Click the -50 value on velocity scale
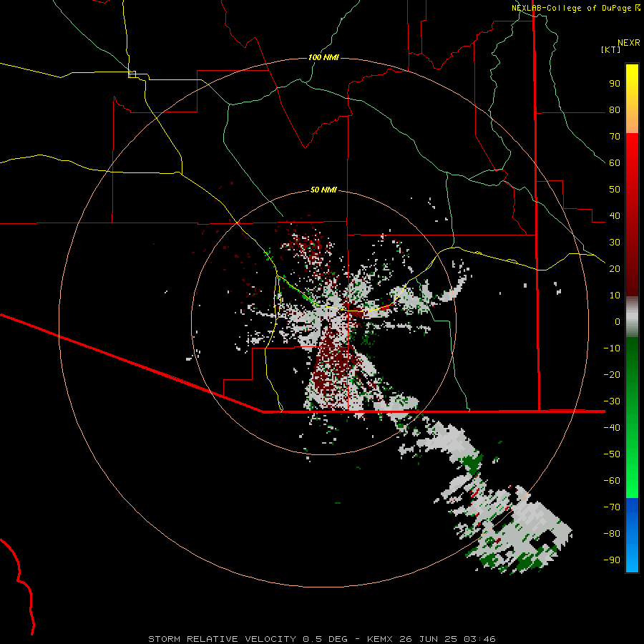The image size is (644, 644). click(x=612, y=454)
